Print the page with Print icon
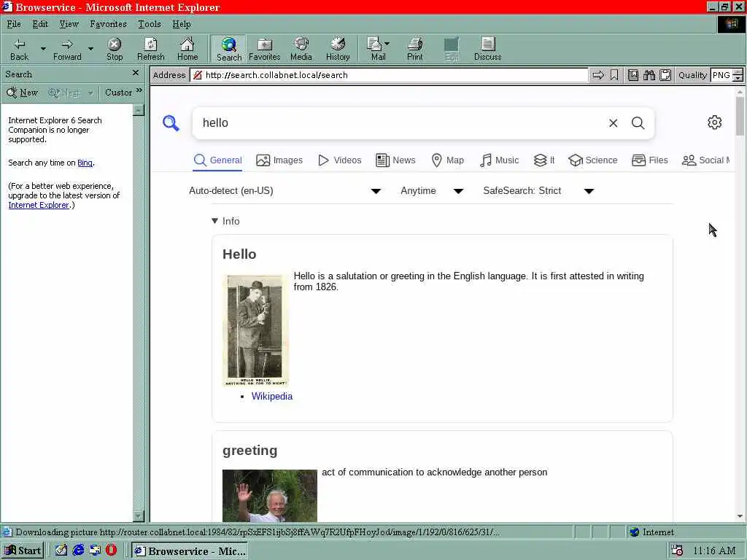 414,50
